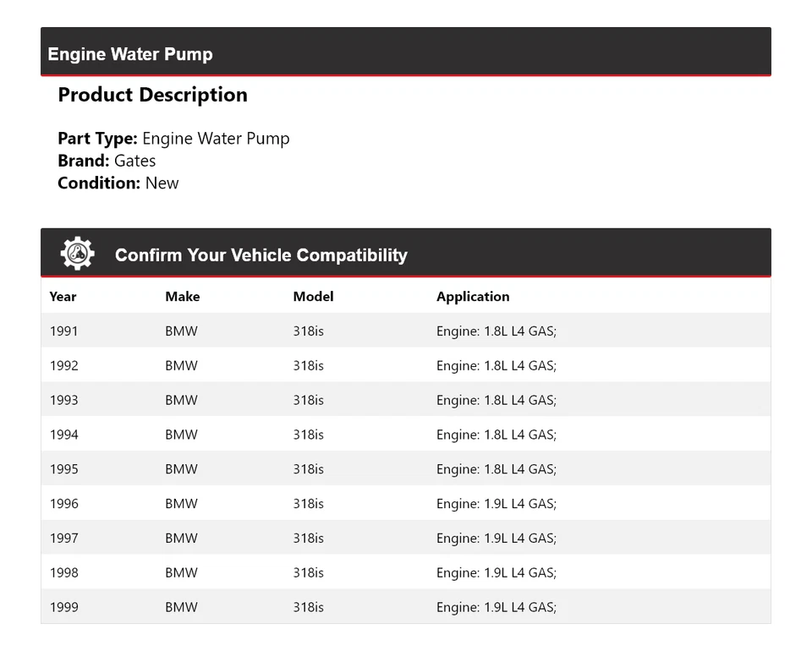The width and height of the screenshot is (812, 651).
Task: Click the gear compatibility icon
Action: 77,254
